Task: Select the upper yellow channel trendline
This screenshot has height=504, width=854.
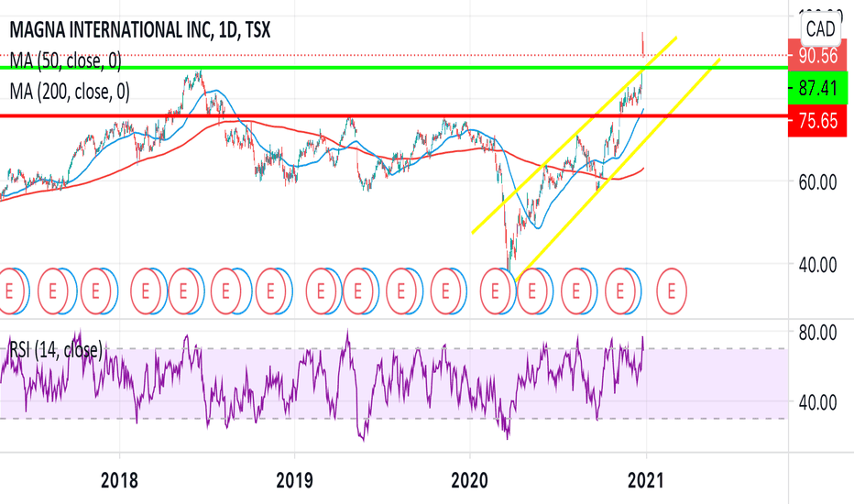Action: point(575,135)
